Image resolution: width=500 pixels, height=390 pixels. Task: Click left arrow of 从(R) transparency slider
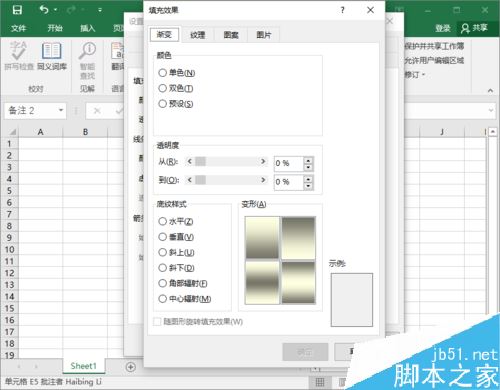pyautogui.click(x=190, y=162)
